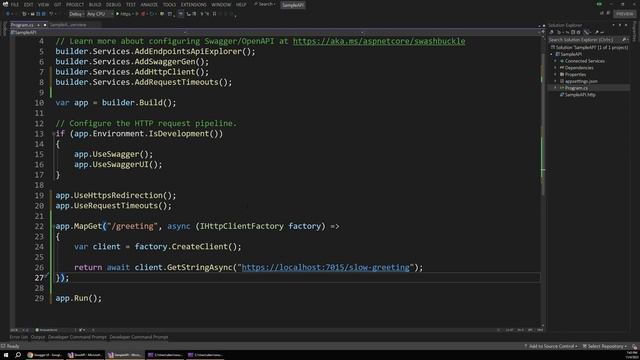
Task: Open Select Repository in status bar
Action: coord(605,346)
